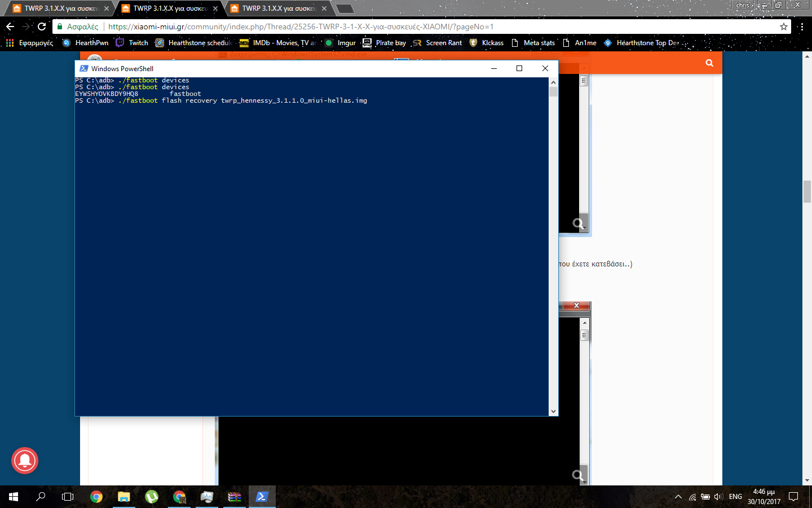Bookmark this page with the star icon
Viewport: 812px width, 508px height.
click(783, 27)
